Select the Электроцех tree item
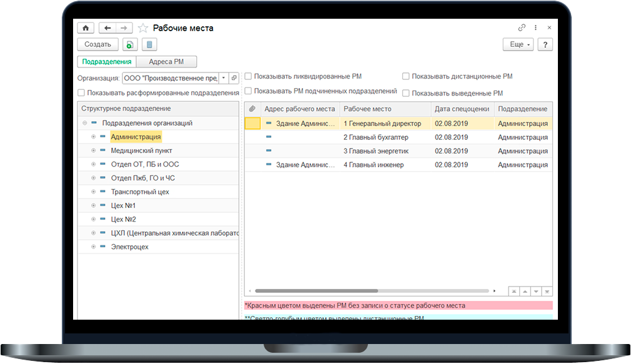Image resolution: width=631 pixels, height=364 pixels. tap(129, 247)
